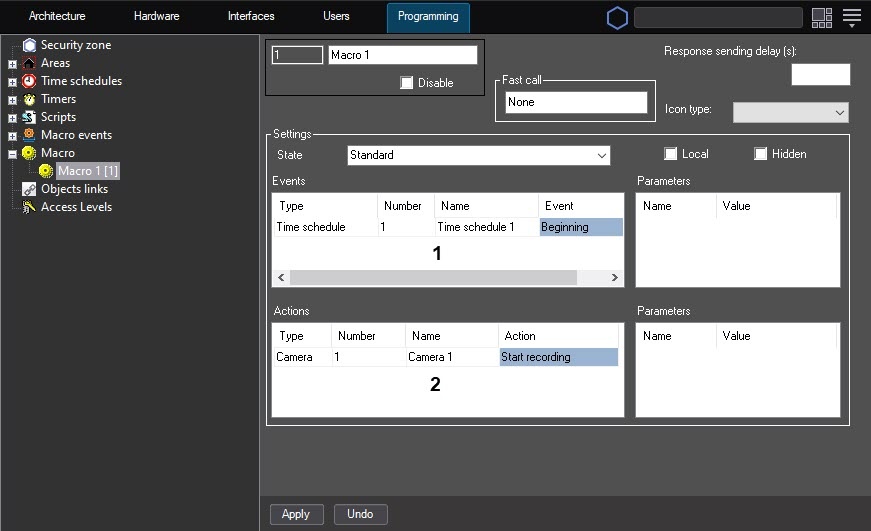Click the Beginning event cell
The width and height of the screenshot is (871, 531).
[x=581, y=227]
